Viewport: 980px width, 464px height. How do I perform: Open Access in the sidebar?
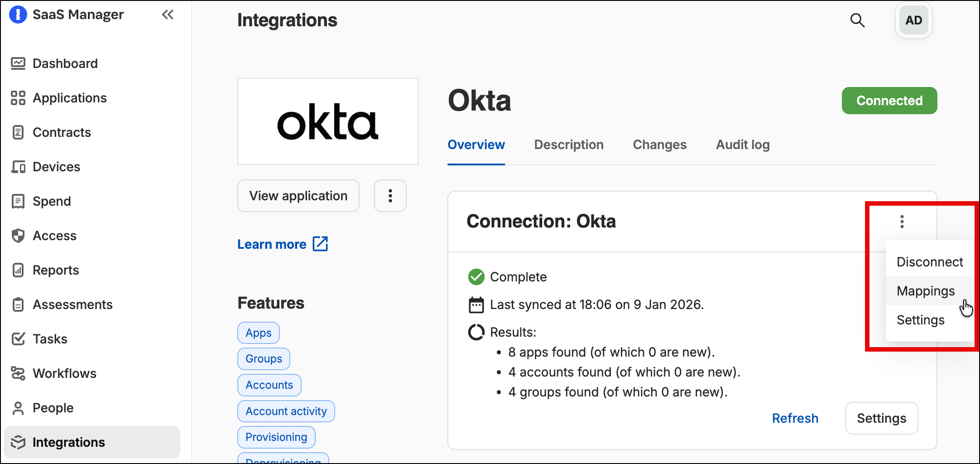(x=92, y=236)
